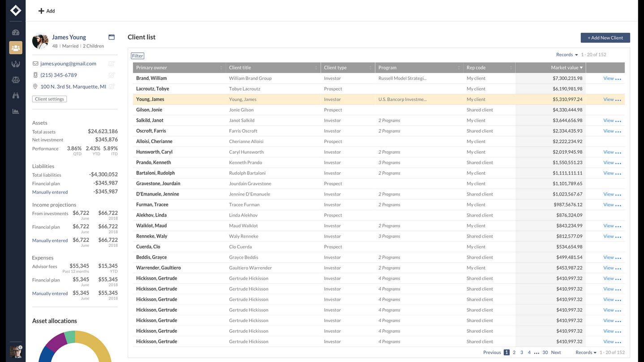Click the Filter button above the table
644x362 pixels.
137,56
